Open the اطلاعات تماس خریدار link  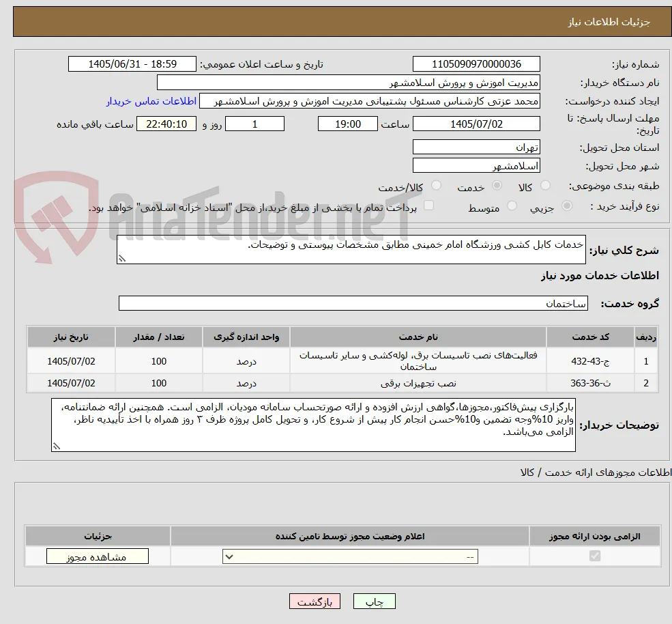(151, 101)
